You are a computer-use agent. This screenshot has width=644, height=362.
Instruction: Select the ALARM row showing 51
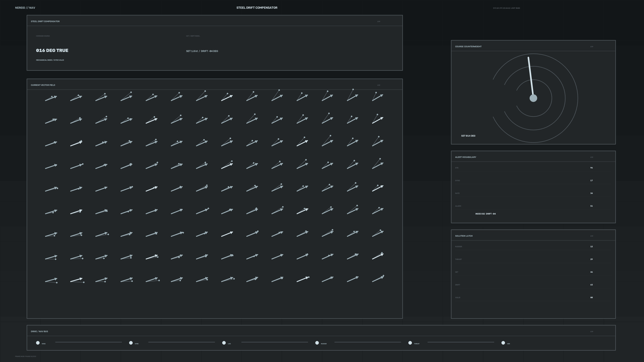click(x=533, y=206)
